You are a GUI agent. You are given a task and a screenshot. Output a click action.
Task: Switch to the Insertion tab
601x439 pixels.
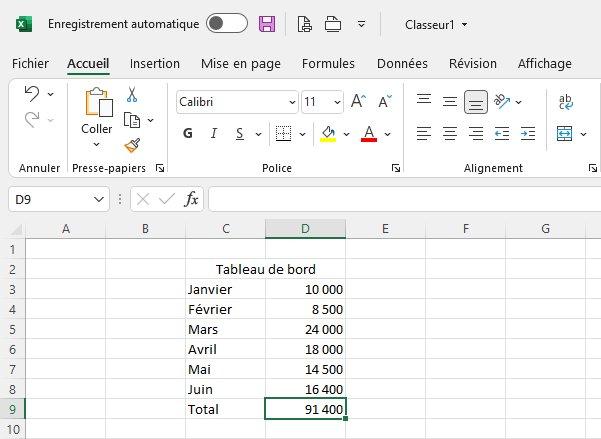[155, 64]
